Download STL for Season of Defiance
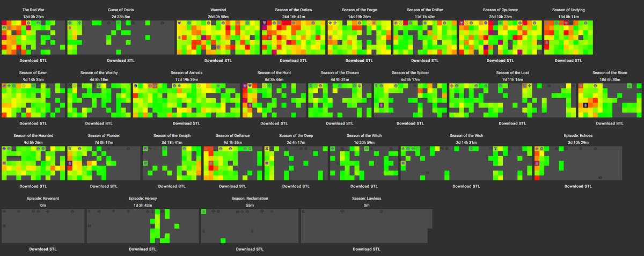The width and height of the screenshot is (644, 256). (232, 186)
